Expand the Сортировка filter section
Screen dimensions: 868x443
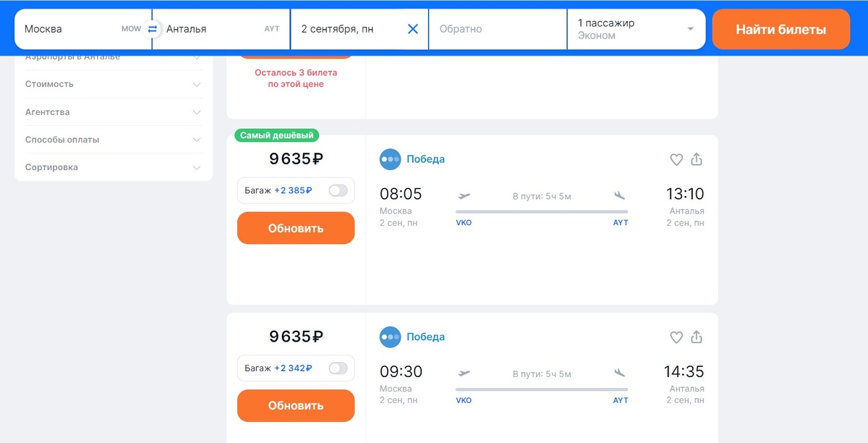pyautogui.click(x=114, y=167)
